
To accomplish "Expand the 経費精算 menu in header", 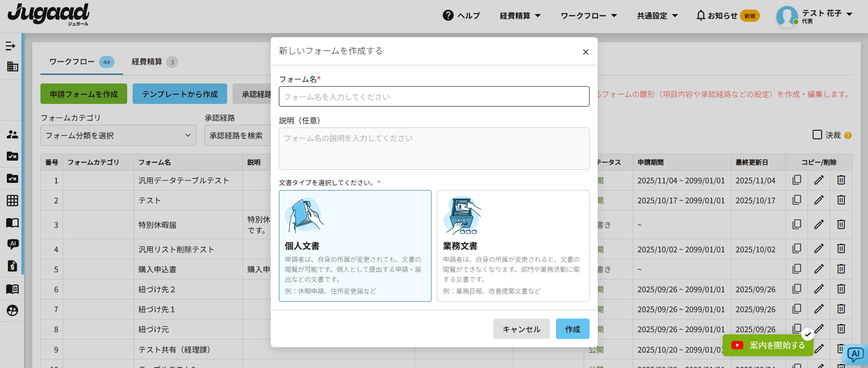I will [x=520, y=16].
